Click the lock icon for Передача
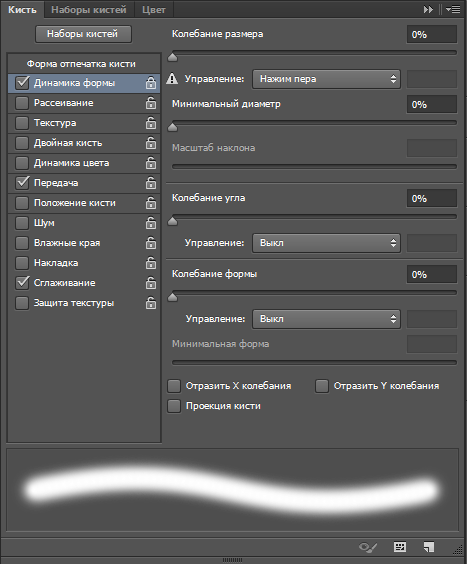 pyautogui.click(x=151, y=183)
